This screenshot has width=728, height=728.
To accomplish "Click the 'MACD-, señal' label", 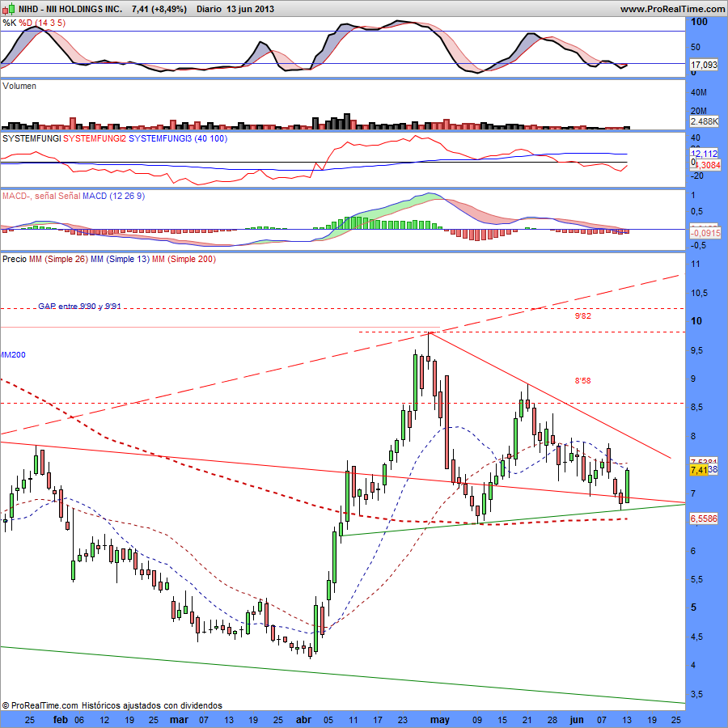I will tap(28, 196).
